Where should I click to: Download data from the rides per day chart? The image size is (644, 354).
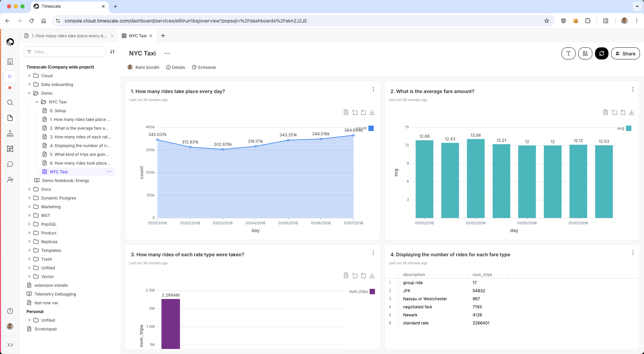click(x=372, y=113)
